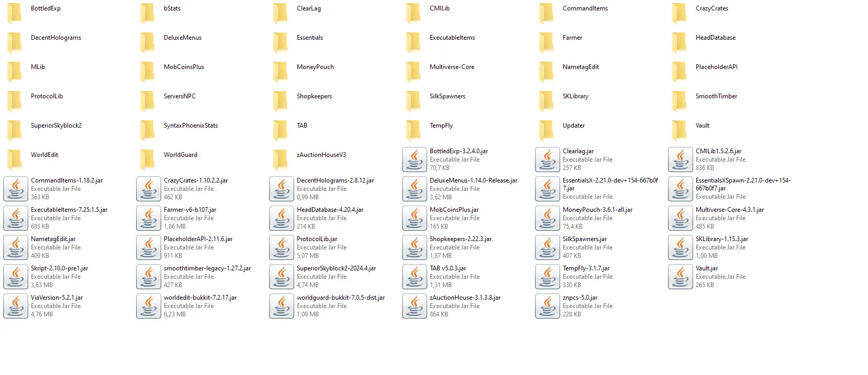Click Farmer-v6-b107.jar file name
The height and width of the screenshot is (375, 868).
pyautogui.click(x=190, y=210)
